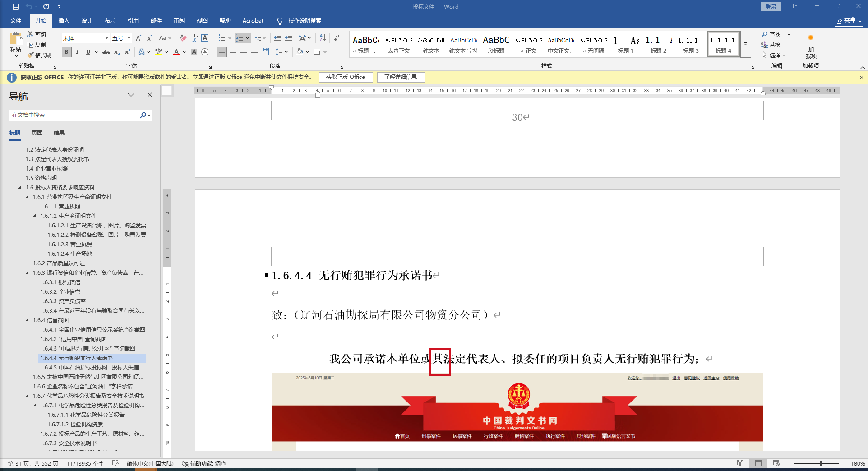
Task: Insert enclosed character (circled 字)
Action: pyautogui.click(x=205, y=52)
